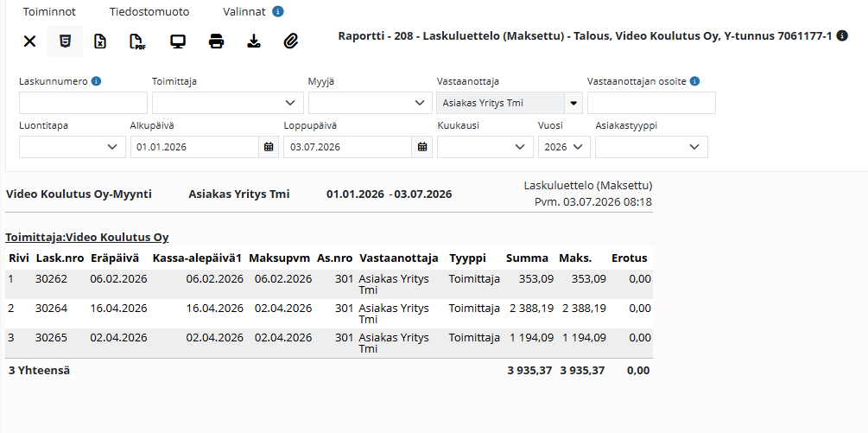Expand the Kuukausi dropdown
Viewport: 868px width, 433px height.
(x=485, y=147)
